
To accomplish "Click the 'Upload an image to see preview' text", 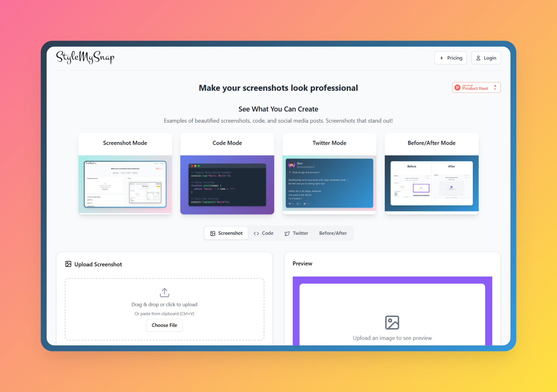I will point(392,338).
